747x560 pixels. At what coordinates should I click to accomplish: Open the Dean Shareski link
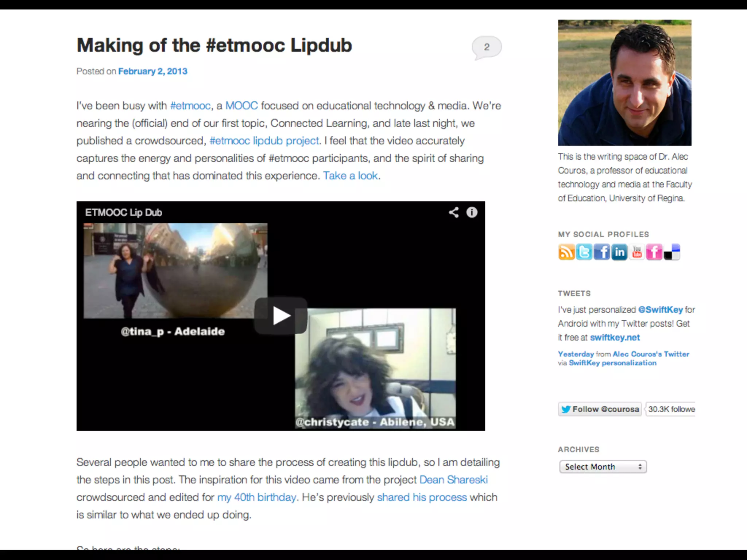point(453,480)
